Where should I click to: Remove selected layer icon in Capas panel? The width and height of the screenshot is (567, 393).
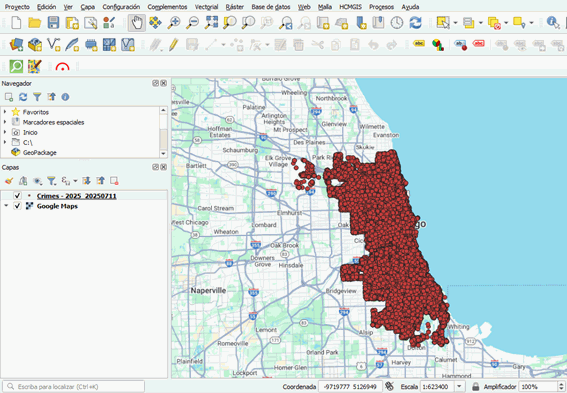click(114, 181)
